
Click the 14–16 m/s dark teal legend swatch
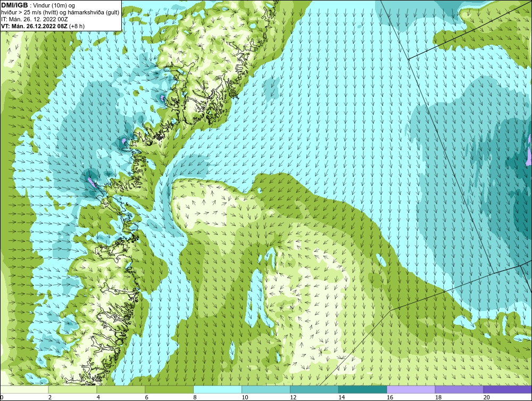pyautogui.click(x=363, y=389)
